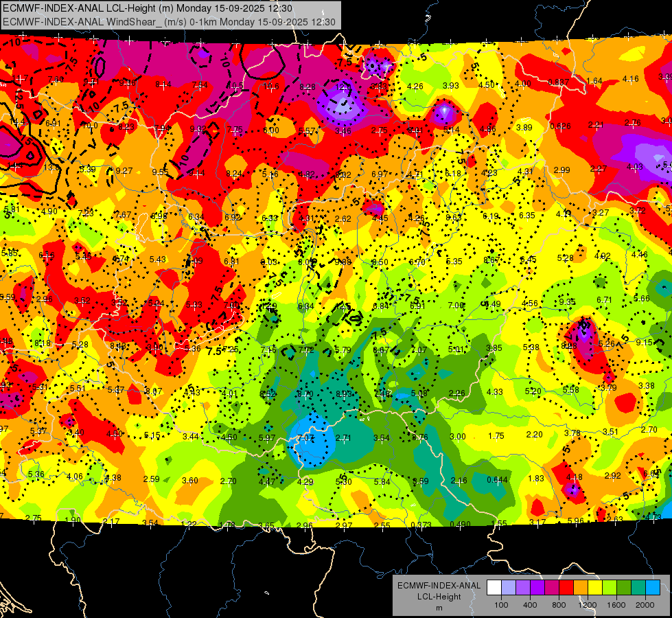Click the grid value 8.63

click(x=454, y=218)
